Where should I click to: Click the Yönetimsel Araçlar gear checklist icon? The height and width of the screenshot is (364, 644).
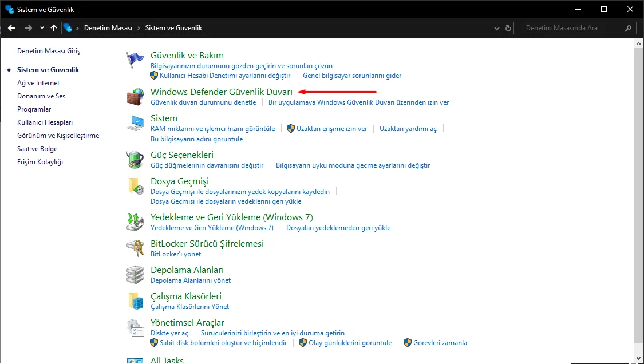pos(135,328)
